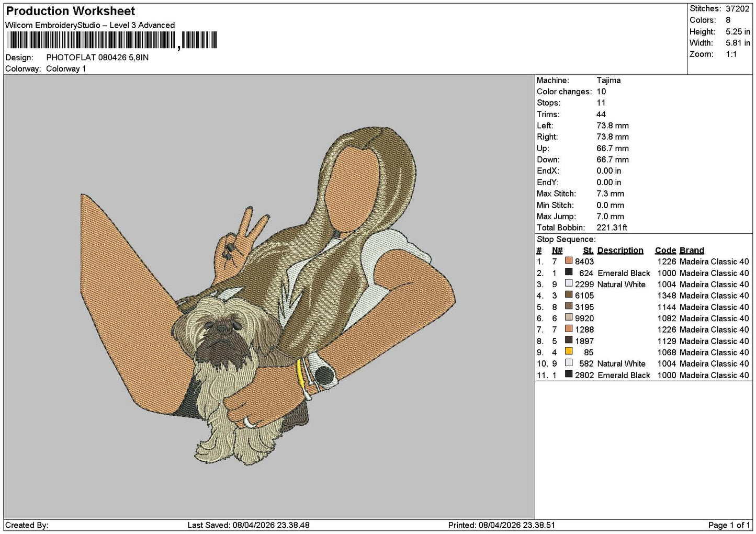Click the Down value '66.7 mm'
The height and width of the screenshot is (534, 756).
point(613,160)
